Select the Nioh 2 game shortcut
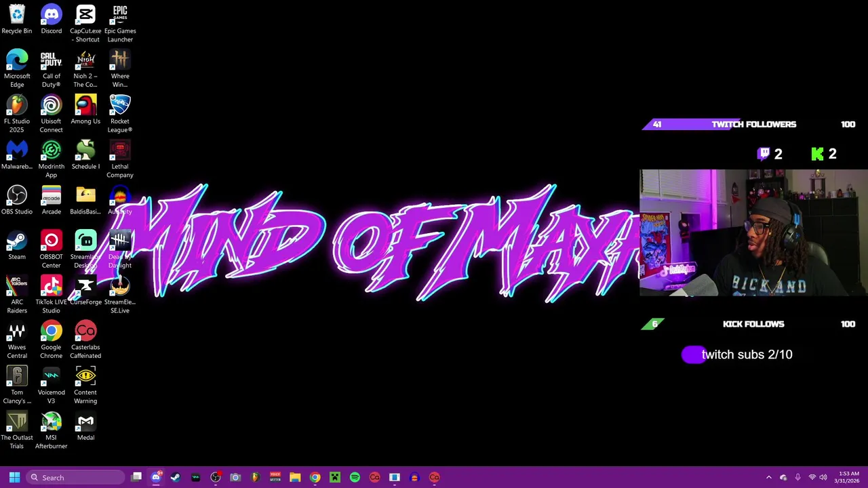Screen dimensions: 868x488 click(85, 68)
